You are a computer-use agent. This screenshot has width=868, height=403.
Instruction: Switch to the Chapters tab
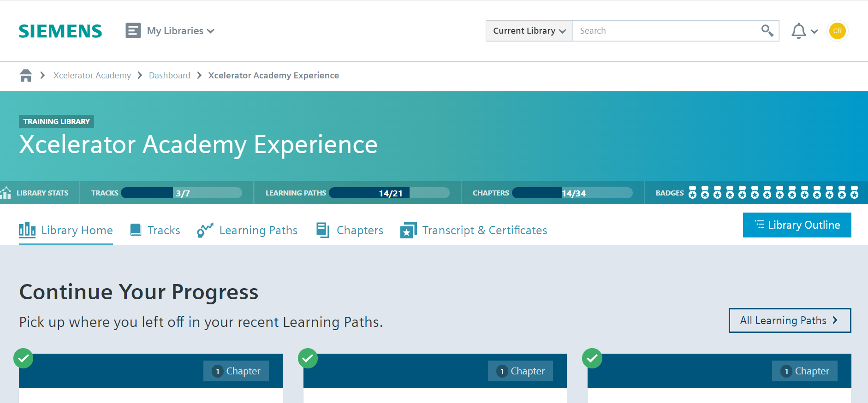pos(350,230)
